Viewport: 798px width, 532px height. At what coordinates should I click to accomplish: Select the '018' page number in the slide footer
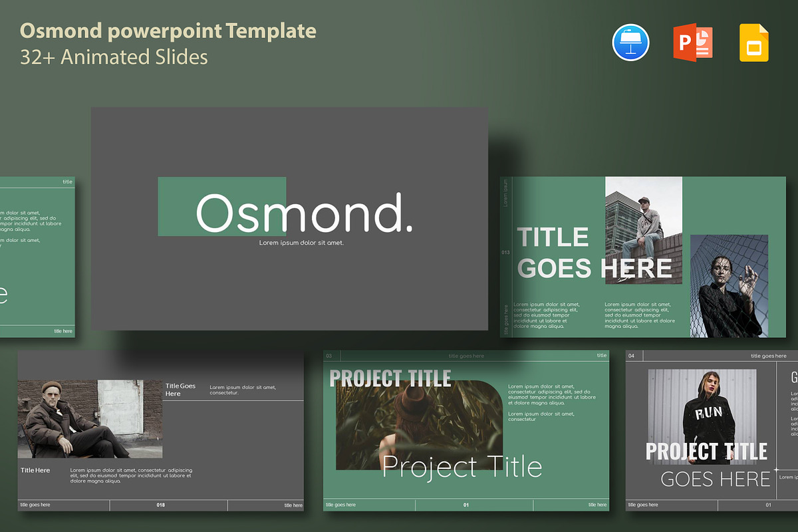point(160,505)
